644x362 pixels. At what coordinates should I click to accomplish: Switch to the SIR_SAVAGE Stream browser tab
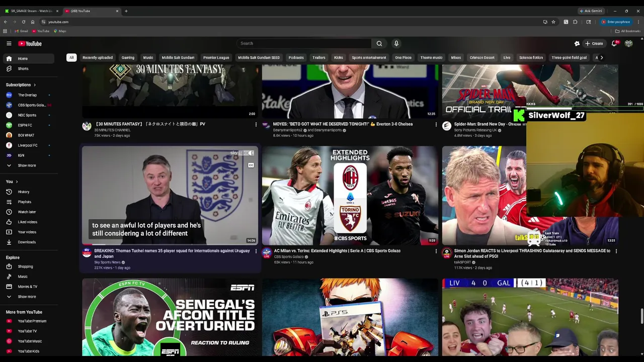(x=31, y=11)
